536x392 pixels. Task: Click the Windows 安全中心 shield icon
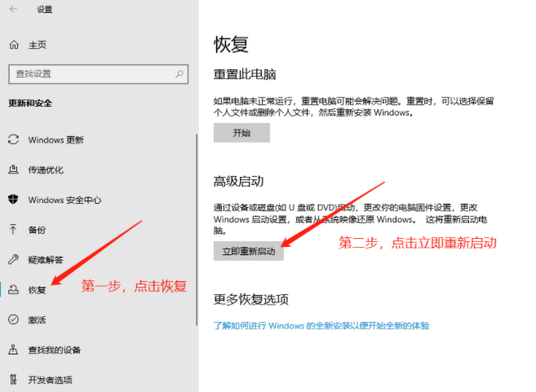click(x=13, y=199)
